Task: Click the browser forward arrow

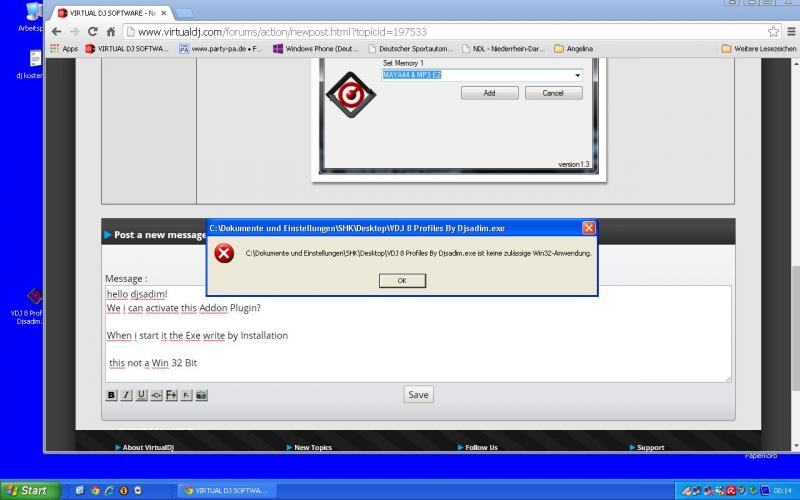Action: pos(75,32)
